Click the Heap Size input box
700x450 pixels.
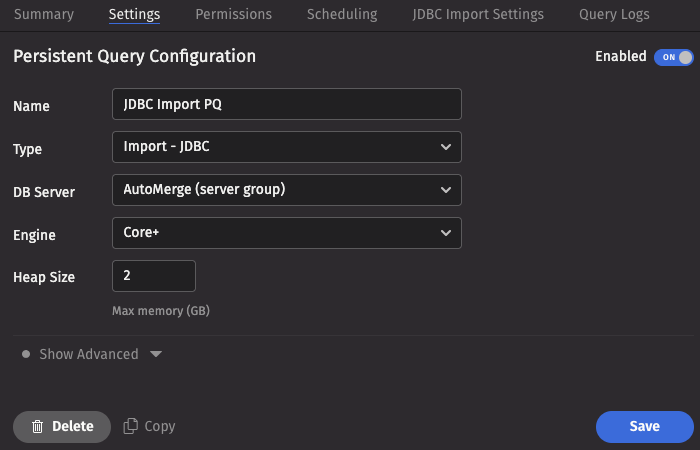153,276
